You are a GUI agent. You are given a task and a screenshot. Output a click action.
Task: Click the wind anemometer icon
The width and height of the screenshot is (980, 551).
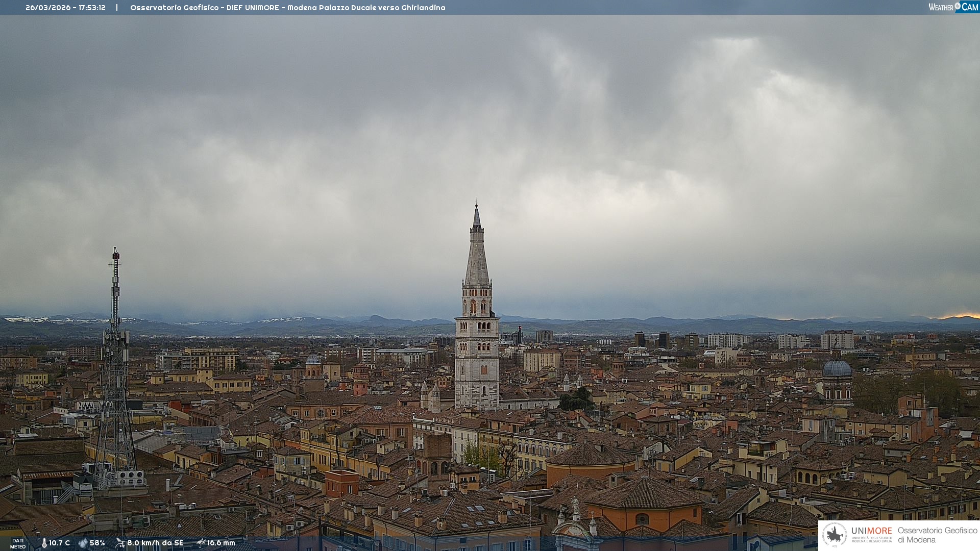click(x=120, y=543)
